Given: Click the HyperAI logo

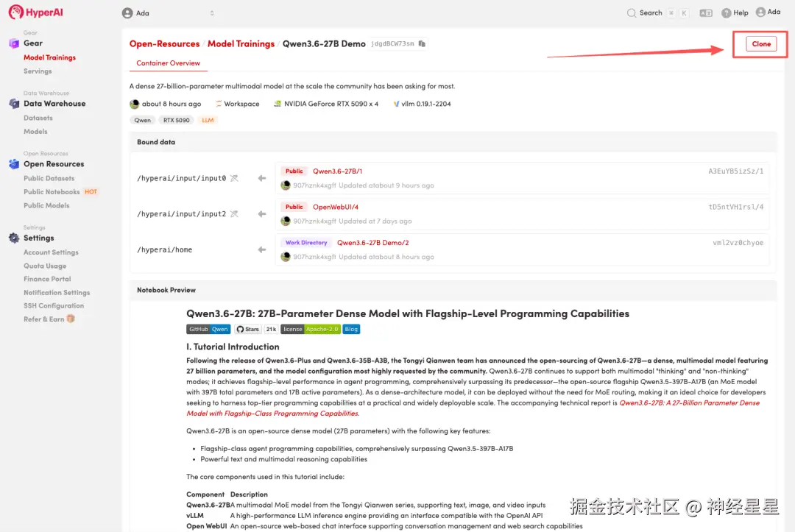Looking at the screenshot, I should pyautogui.click(x=36, y=13).
